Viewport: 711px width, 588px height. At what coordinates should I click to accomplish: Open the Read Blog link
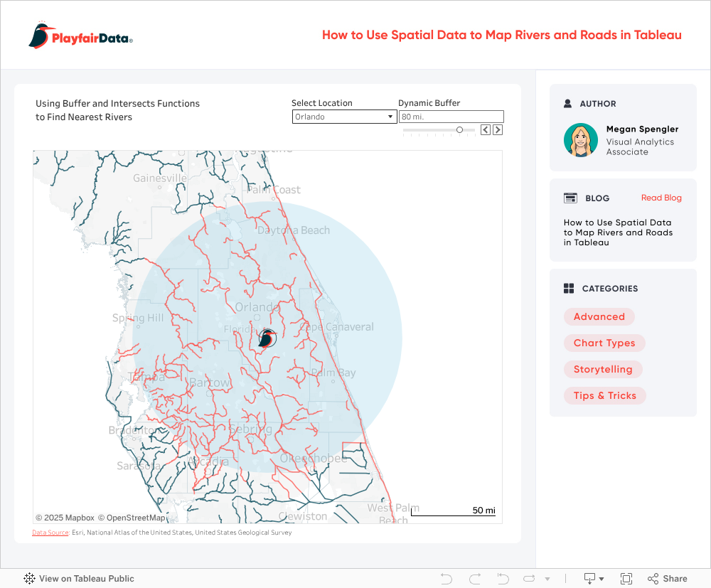pos(661,198)
